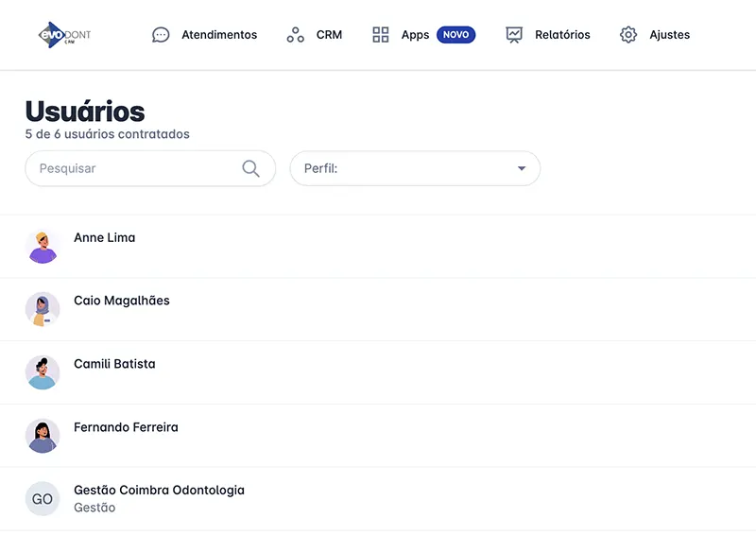Viewport: 756px width, 535px height.
Task: Click the CRM circles icon
Action: coord(296,35)
